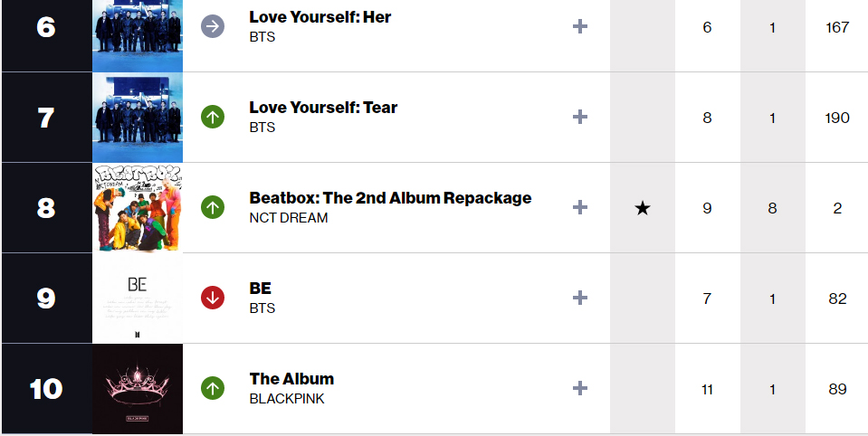Click the plus icon beside The Album
868x436 pixels.
click(x=579, y=388)
